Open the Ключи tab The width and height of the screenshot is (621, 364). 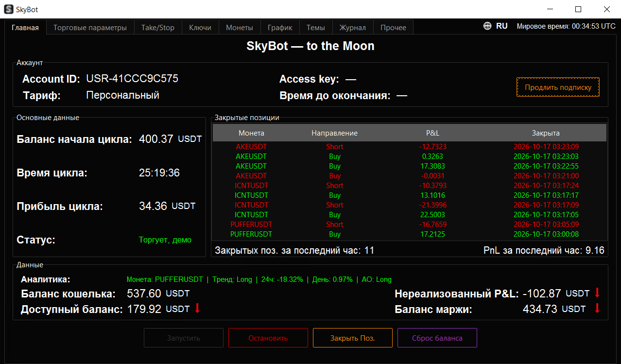pos(200,28)
